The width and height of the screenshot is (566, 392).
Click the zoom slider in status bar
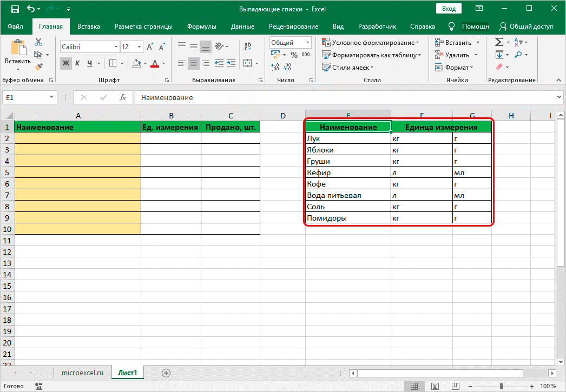tap(500, 386)
